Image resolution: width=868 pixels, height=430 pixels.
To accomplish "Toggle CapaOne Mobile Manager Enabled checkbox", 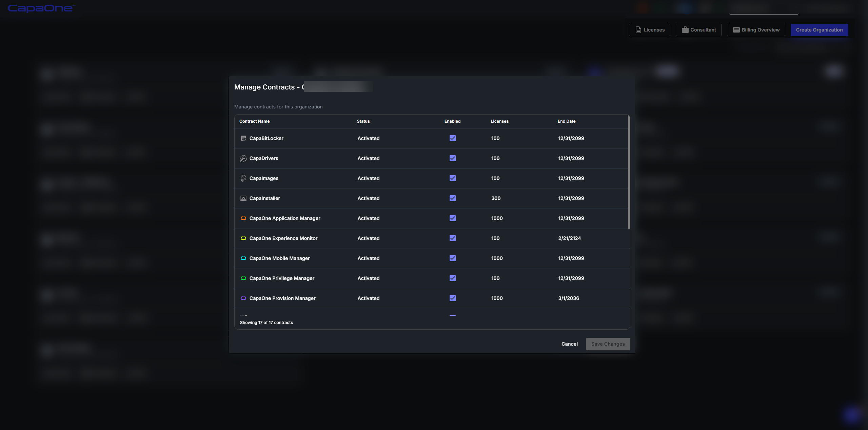I will [x=452, y=258].
